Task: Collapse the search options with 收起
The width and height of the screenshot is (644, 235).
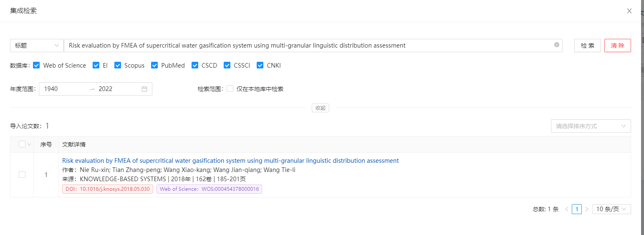Action: tap(320, 108)
